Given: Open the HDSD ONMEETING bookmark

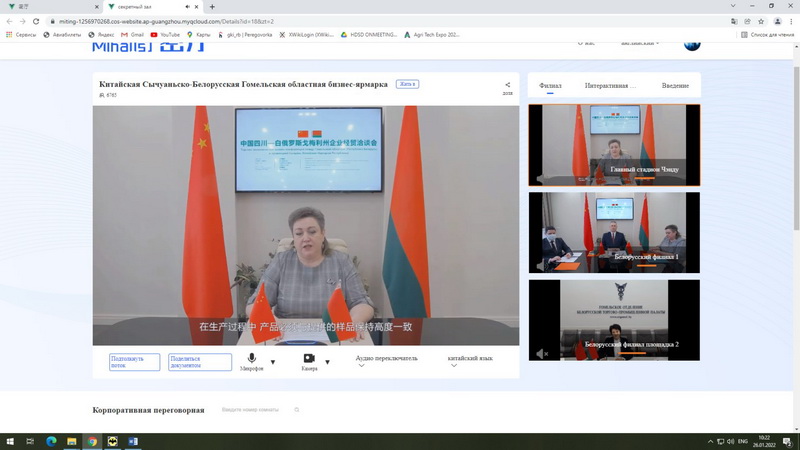Looking at the screenshot, I should tap(369, 35).
